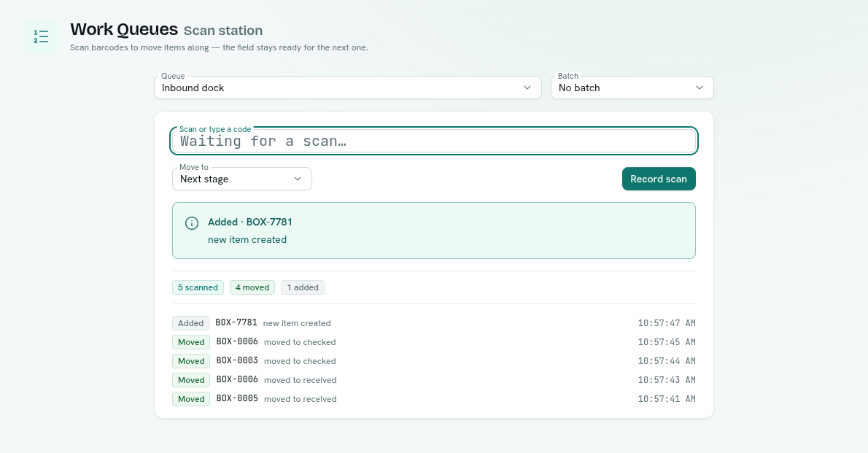The height and width of the screenshot is (453, 868).
Task: Open the Queue dropdown showing Inbound dock
Action: [348, 88]
